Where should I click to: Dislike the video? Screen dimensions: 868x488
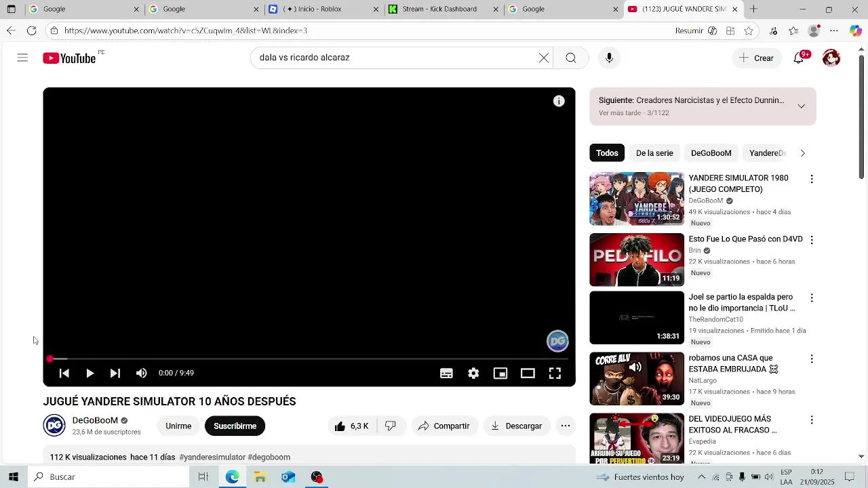pyautogui.click(x=391, y=426)
